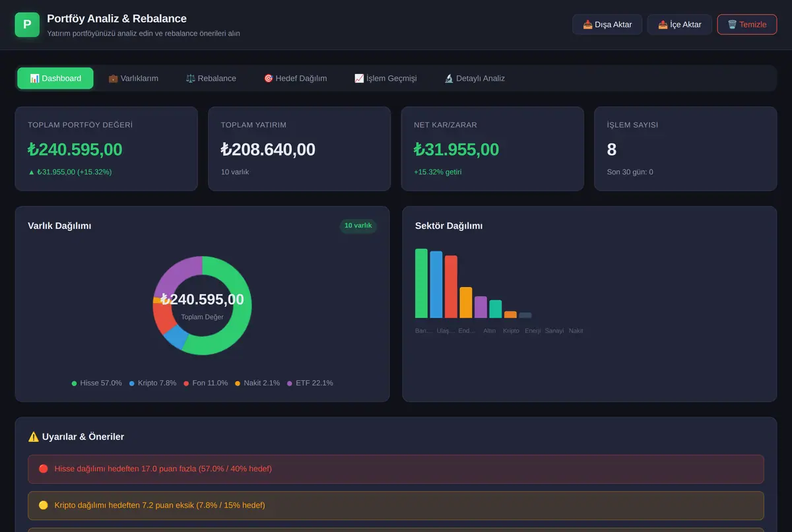Import data using İçe Aktar button

click(x=679, y=24)
